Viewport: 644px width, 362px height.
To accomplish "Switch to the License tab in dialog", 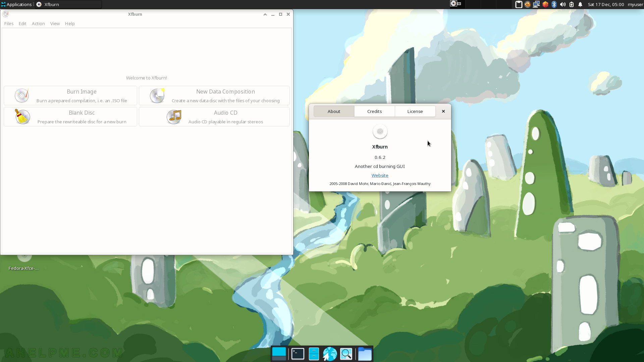I will click(415, 111).
